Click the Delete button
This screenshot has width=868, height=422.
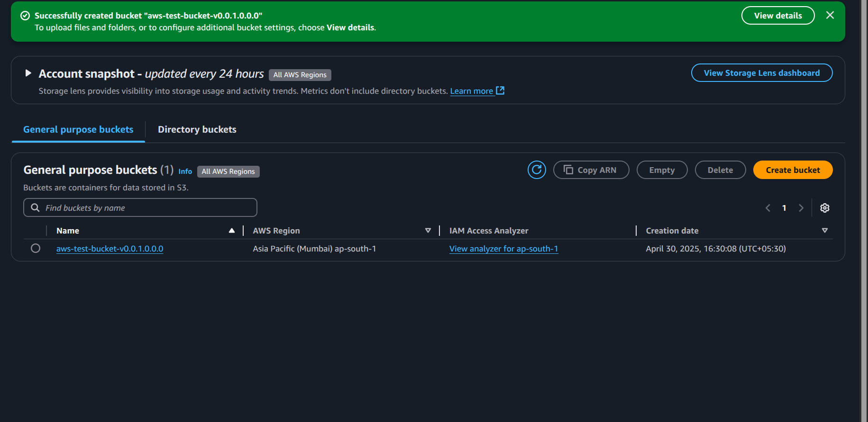[720, 170]
